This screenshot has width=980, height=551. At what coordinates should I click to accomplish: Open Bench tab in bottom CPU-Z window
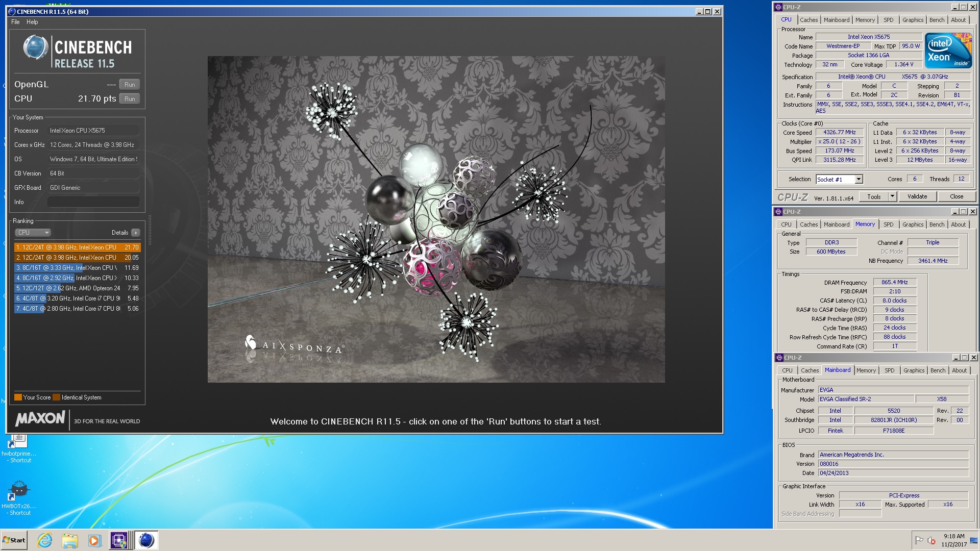(x=938, y=370)
